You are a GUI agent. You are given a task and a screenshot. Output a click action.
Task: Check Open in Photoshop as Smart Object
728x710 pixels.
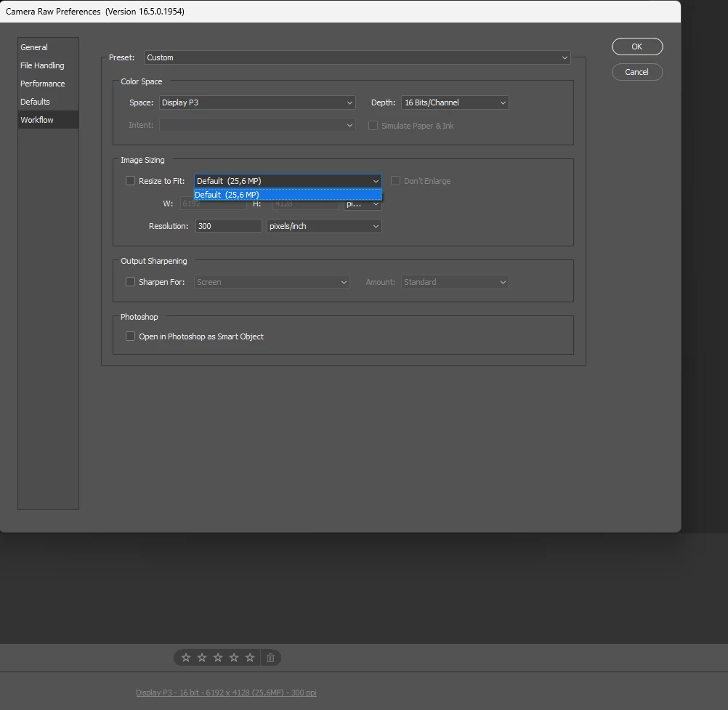[x=131, y=336]
